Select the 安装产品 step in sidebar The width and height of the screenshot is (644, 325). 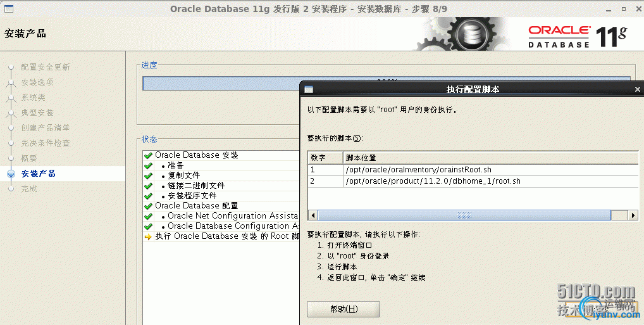tap(38, 174)
